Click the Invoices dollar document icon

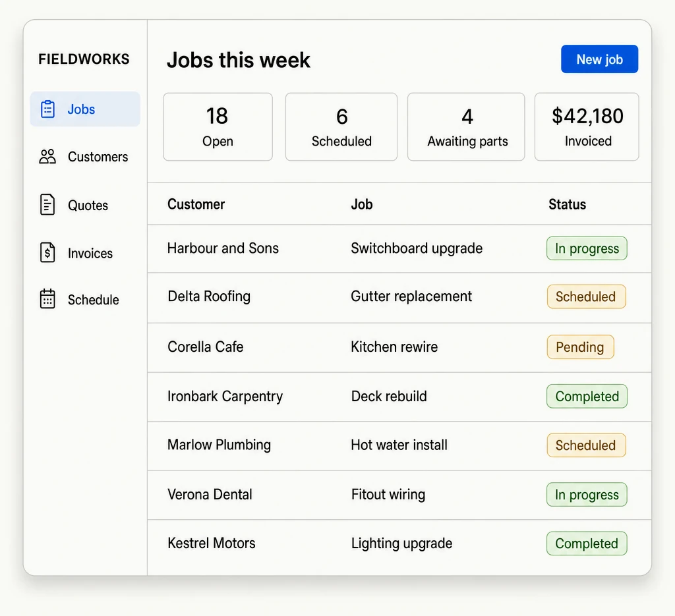click(47, 252)
